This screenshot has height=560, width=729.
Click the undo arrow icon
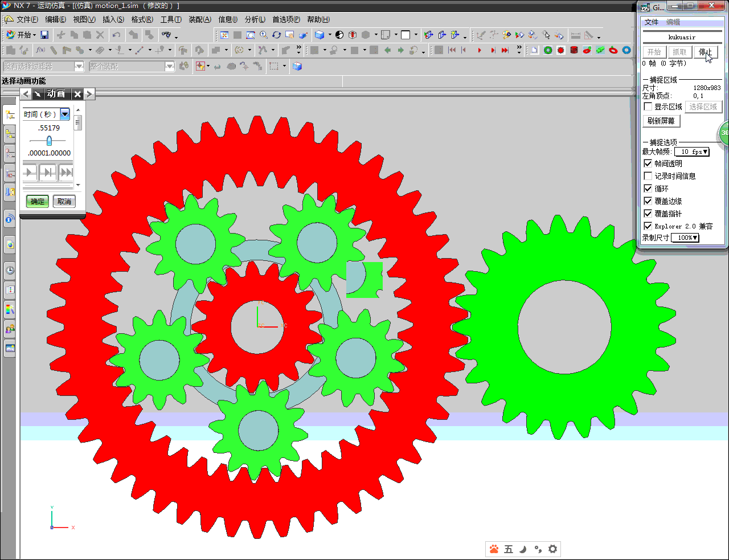pos(116,35)
